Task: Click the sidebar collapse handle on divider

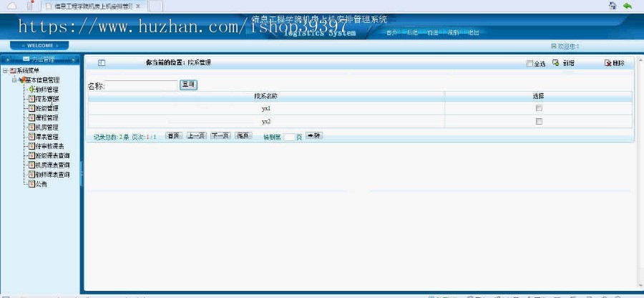Action: tap(82, 174)
